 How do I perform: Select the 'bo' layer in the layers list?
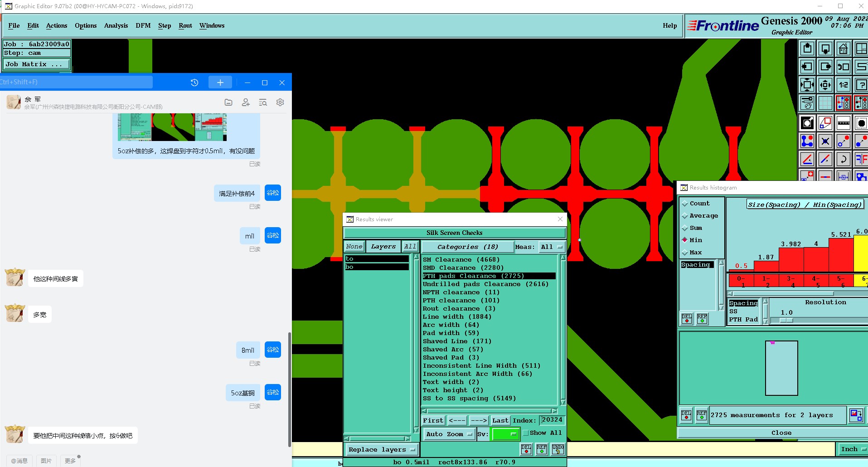click(377, 267)
